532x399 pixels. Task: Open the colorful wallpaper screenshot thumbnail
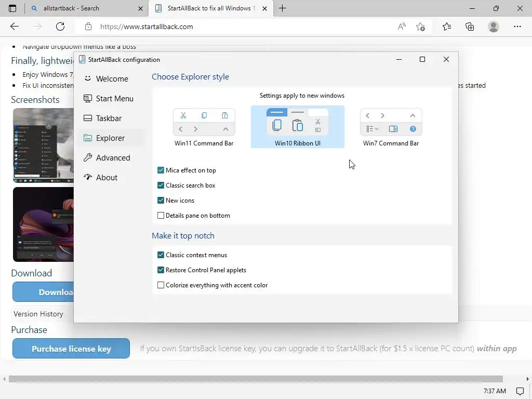[43, 224]
